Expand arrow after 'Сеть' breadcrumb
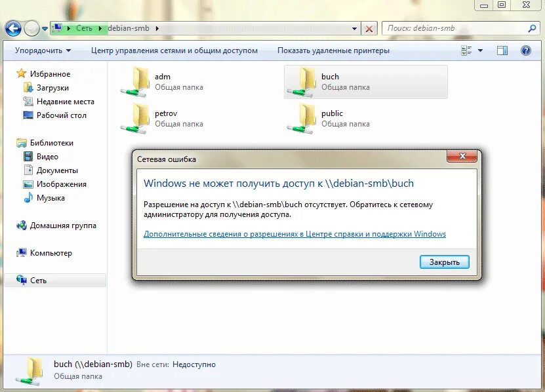The width and height of the screenshot is (545, 392). (100, 28)
